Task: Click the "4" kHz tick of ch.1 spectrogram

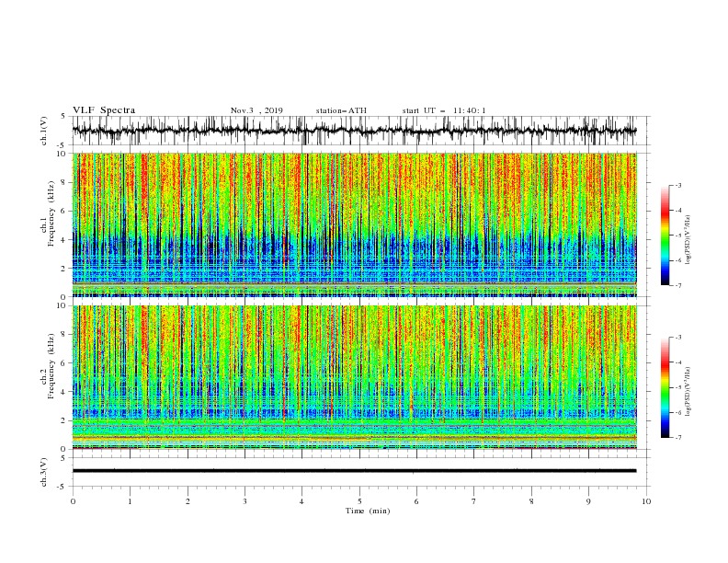Action: pos(64,240)
